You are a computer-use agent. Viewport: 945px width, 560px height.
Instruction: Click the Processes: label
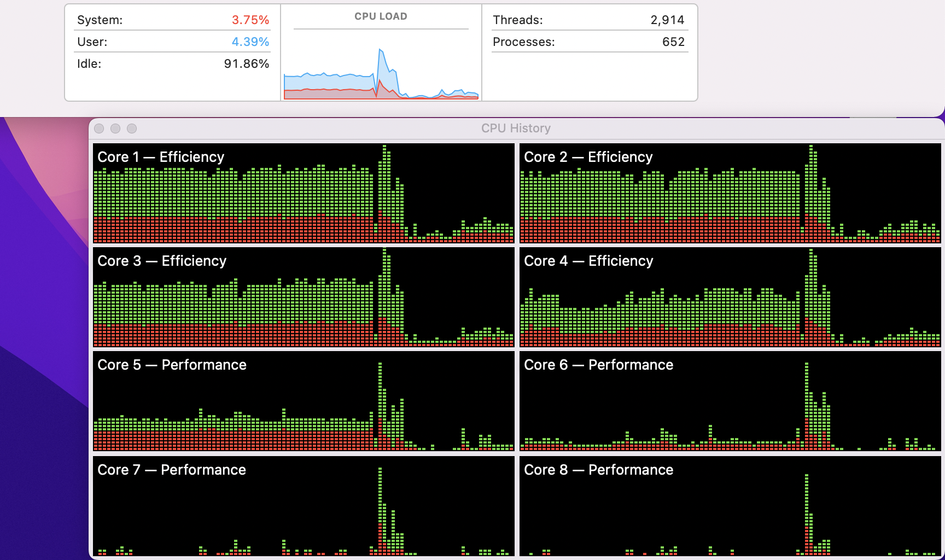(x=524, y=42)
